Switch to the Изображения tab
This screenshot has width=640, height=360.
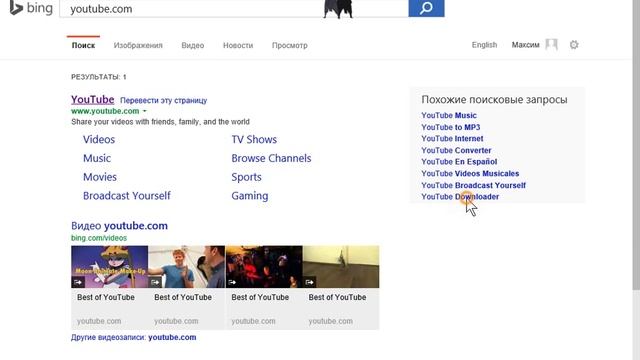[138, 45]
